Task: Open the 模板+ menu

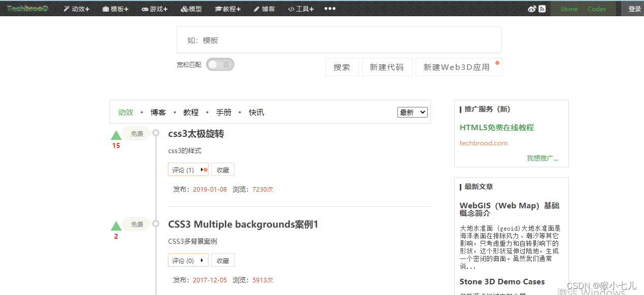Action: click(x=115, y=9)
